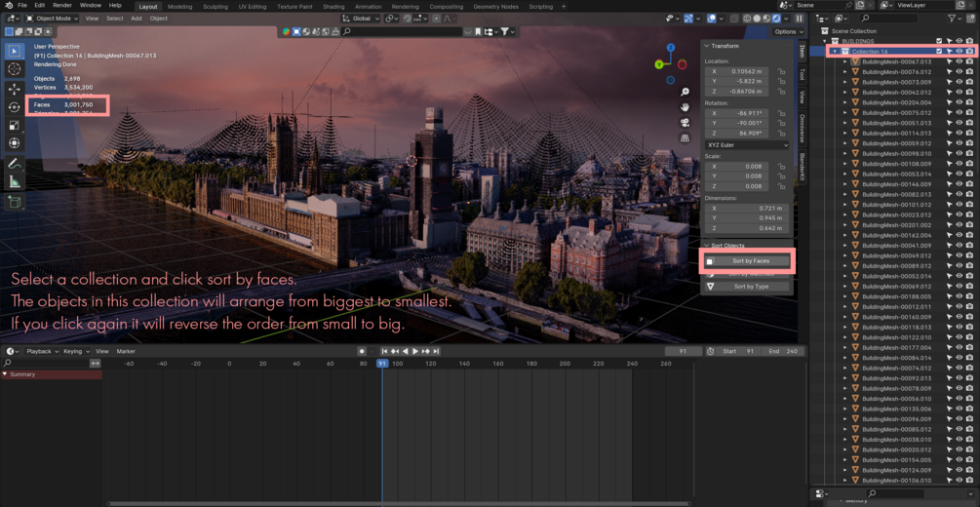Select the Move tool in the toolbar
Image resolution: width=980 pixels, height=507 pixels.
pyautogui.click(x=15, y=89)
